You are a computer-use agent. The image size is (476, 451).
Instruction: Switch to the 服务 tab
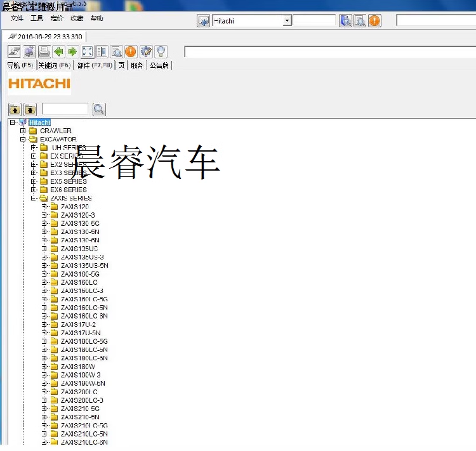tap(137, 65)
